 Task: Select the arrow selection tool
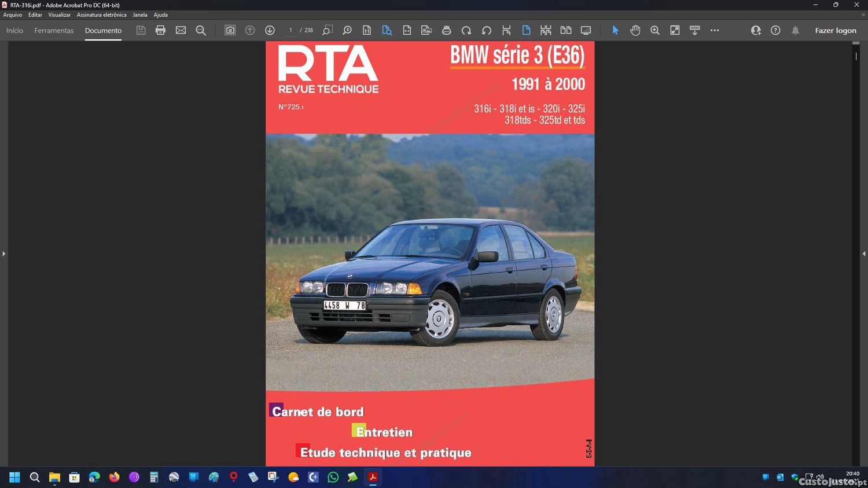pyautogui.click(x=615, y=30)
